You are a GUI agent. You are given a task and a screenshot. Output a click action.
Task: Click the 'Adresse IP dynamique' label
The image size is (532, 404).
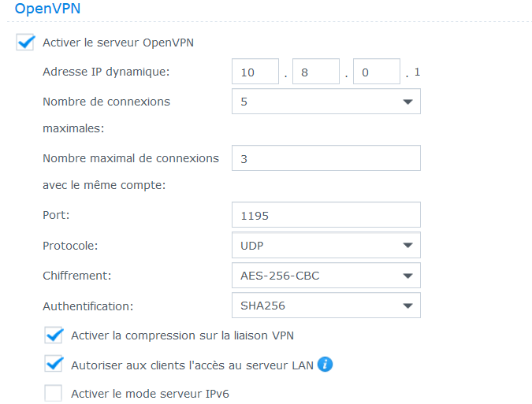(106, 72)
